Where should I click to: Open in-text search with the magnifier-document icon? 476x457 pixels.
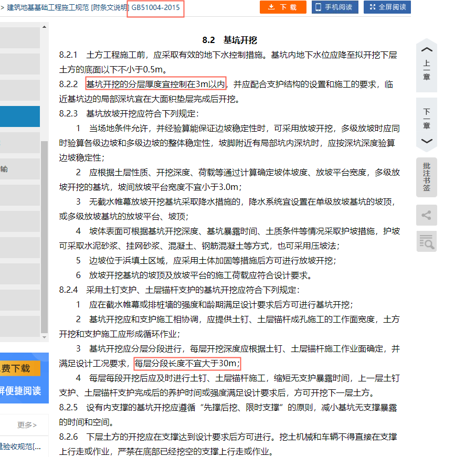[x=426, y=242]
